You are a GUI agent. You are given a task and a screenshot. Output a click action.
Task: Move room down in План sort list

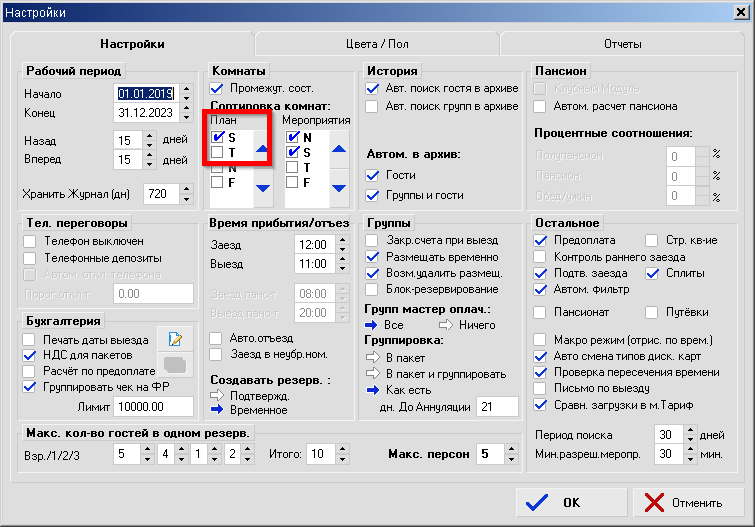click(261, 187)
